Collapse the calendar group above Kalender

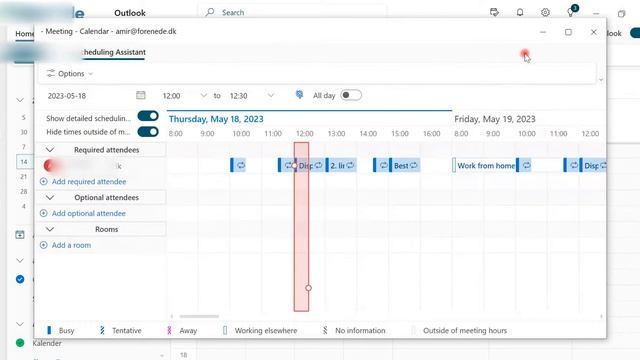point(20,324)
